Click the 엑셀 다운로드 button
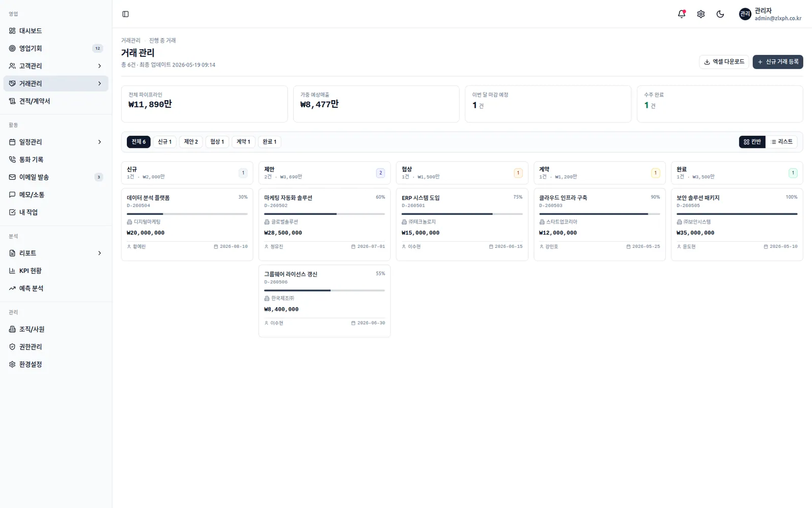Image resolution: width=812 pixels, height=508 pixels. coord(724,62)
